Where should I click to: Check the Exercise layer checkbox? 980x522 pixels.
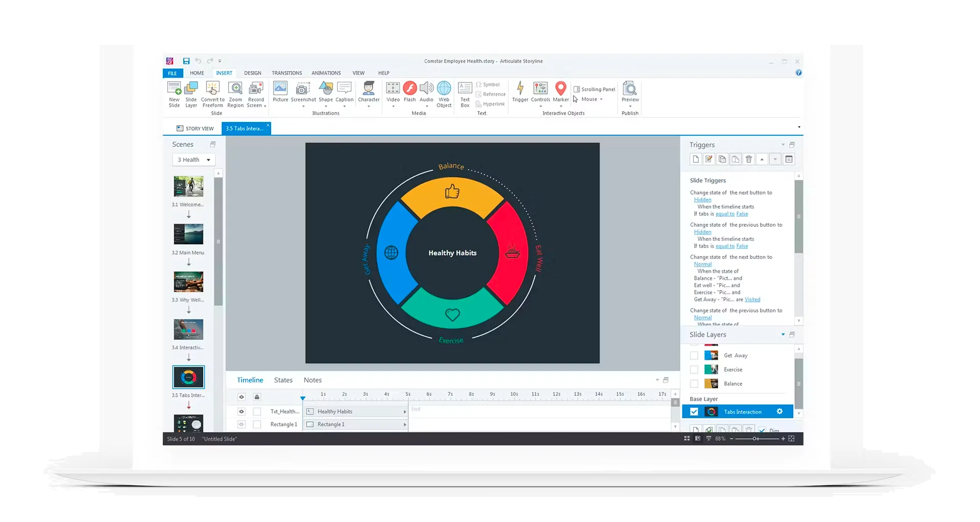tap(694, 369)
